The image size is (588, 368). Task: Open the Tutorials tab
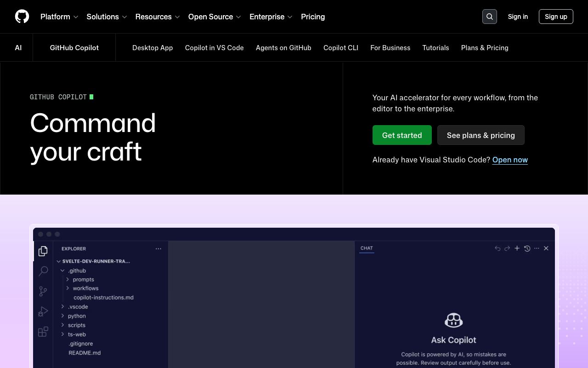pyautogui.click(x=435, y=48)
